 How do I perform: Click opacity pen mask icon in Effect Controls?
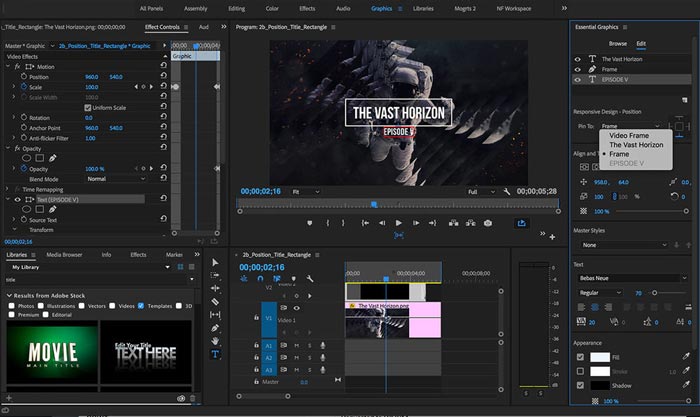[53, 158]
